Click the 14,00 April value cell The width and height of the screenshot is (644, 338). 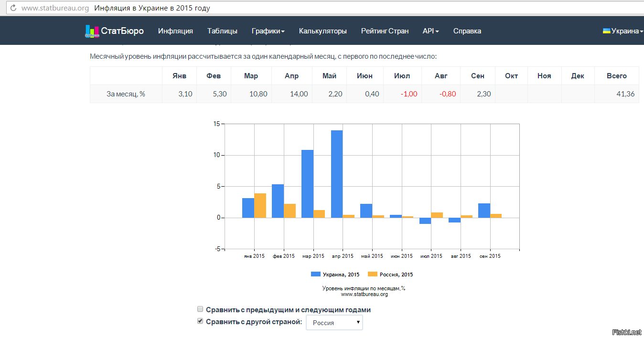[x=291, y=94]
